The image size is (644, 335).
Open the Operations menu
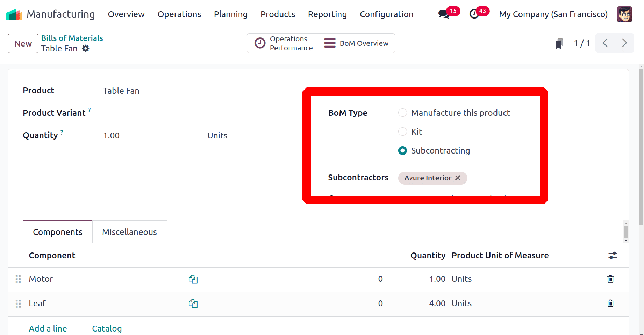179,14
